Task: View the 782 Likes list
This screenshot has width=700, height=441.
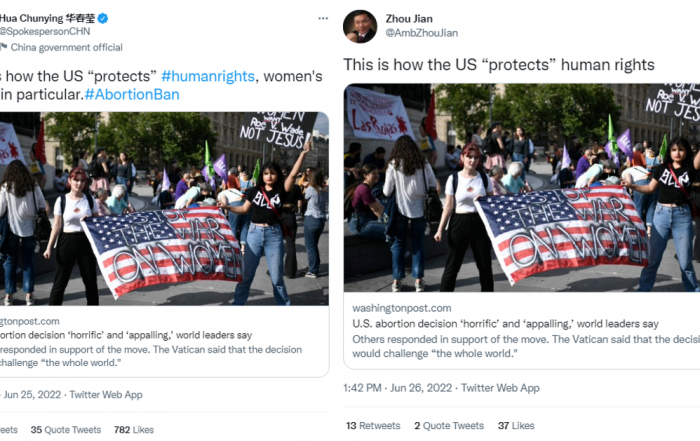Action: (133, 430)
